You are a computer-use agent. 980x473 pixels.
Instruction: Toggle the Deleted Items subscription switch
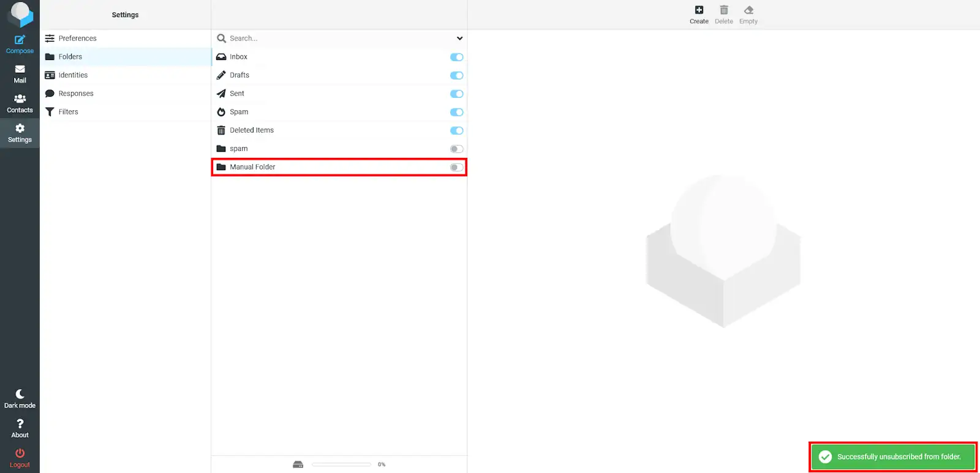pyautogui.click(x=456, y=131)
